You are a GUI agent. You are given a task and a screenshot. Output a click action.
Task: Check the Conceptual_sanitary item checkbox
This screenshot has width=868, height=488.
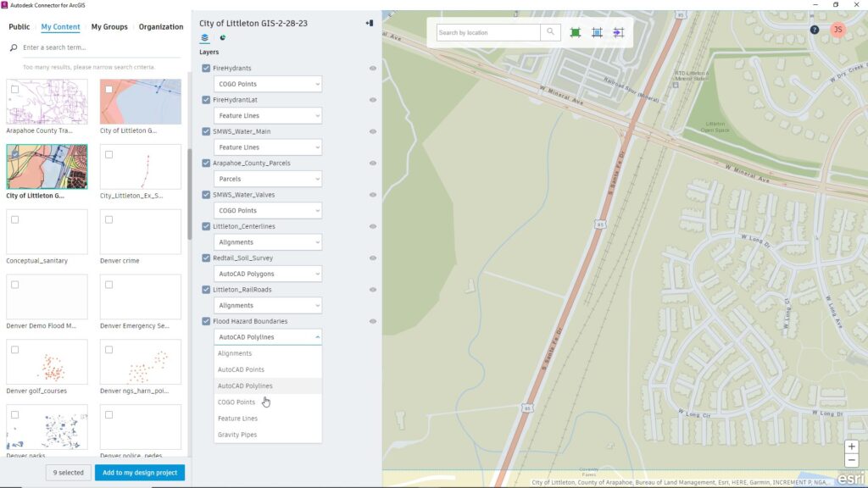point(15,219)
